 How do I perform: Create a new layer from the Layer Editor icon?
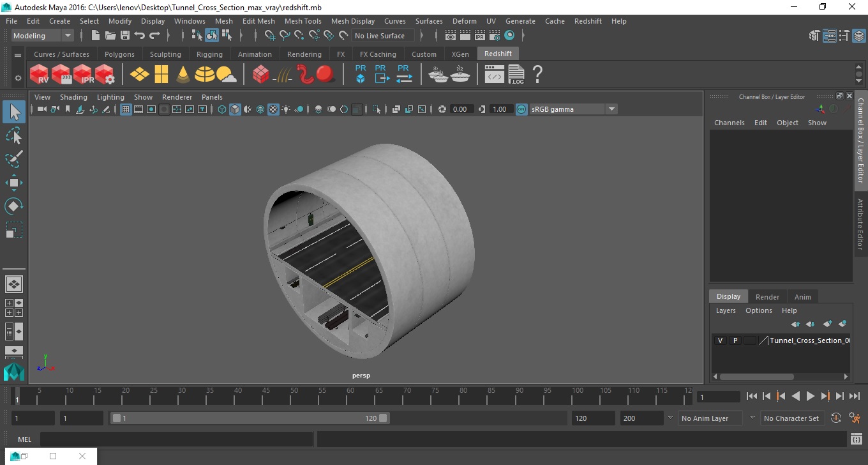(x=827, y=324)
